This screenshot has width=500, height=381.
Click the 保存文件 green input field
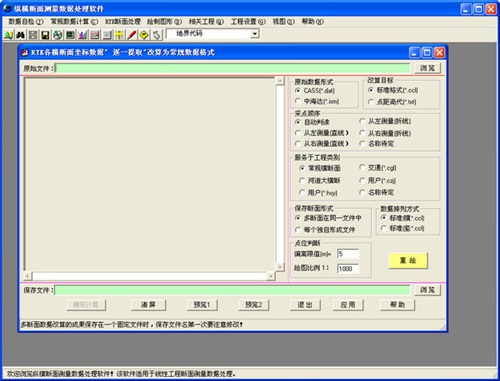233,290
